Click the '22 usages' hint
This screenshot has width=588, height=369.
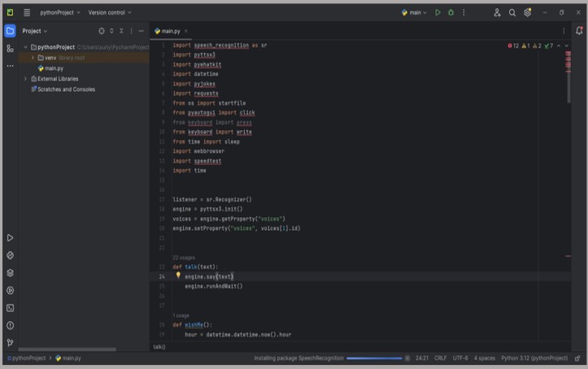184,258
